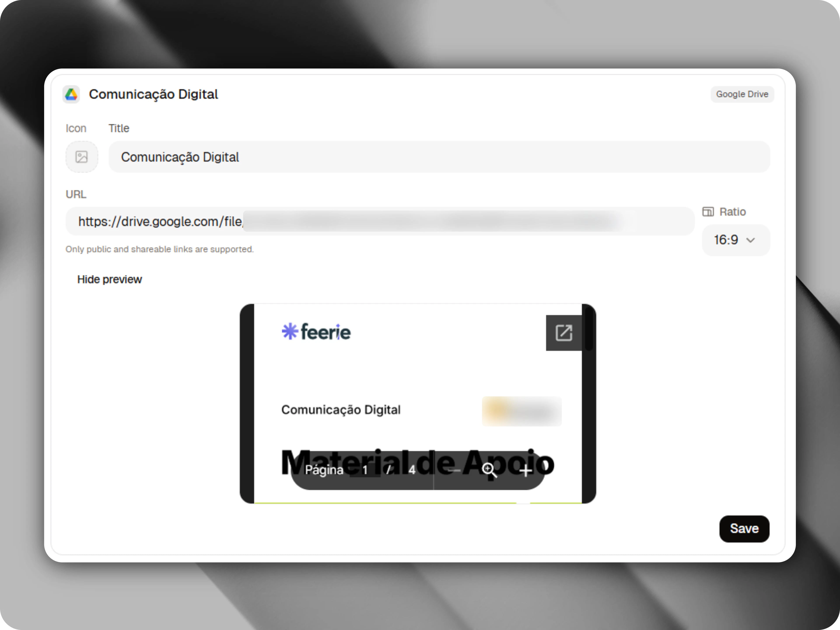Image resolution: width=840 pixels, height=630 pixels.
Task: Zoom out of the PDF preview
Action: coord(454,471)
